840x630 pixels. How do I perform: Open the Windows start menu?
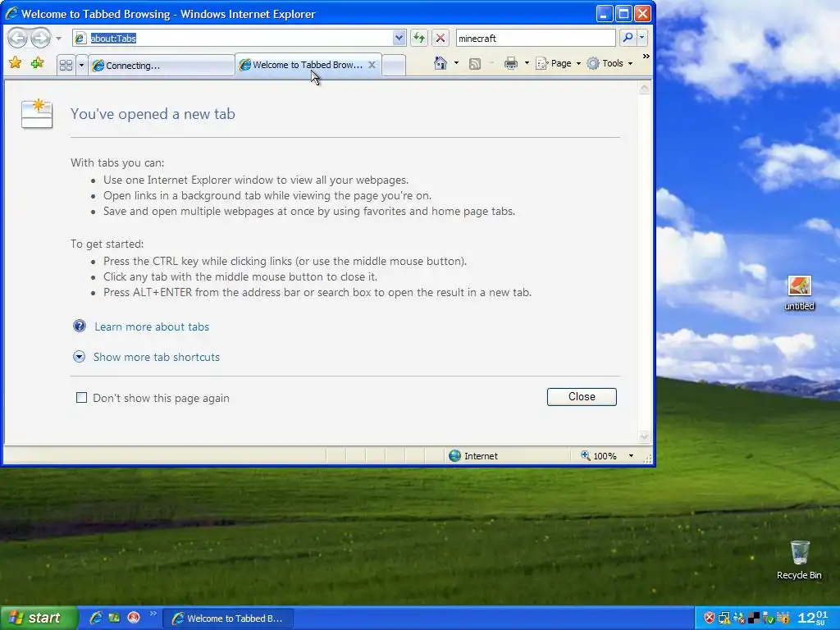(x=38, y=618)
